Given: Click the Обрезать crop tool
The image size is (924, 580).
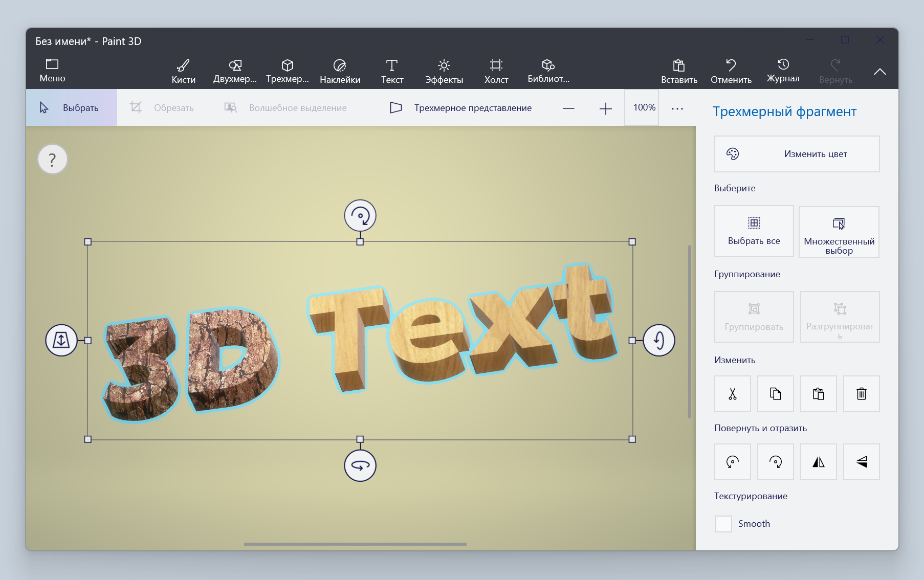Looking at the screenshot, I should 162,107.
